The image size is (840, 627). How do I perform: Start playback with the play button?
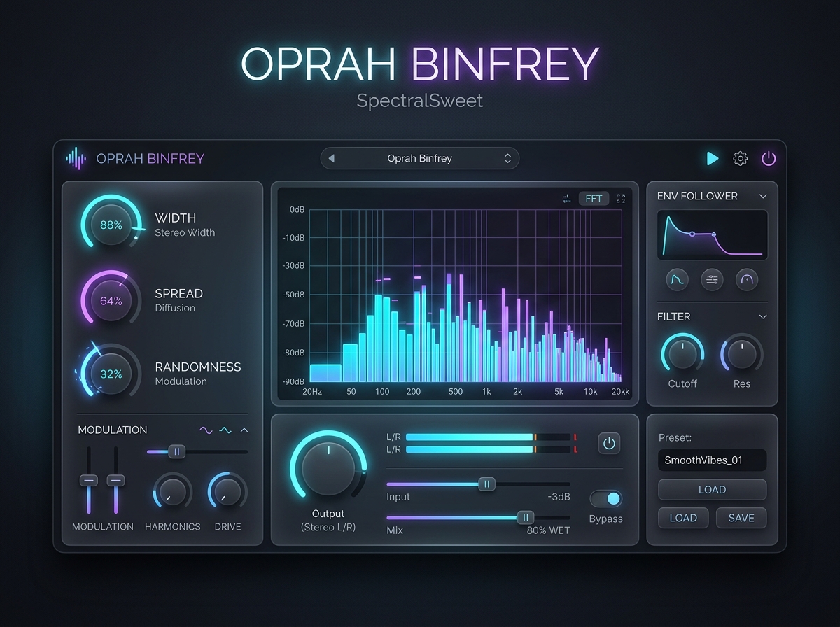(x=713, y=159)
